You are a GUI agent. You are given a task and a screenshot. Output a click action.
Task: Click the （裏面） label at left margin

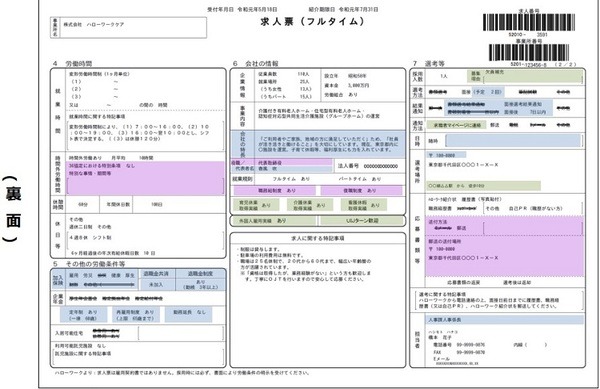pyautogui.click(x=13, y=208)
